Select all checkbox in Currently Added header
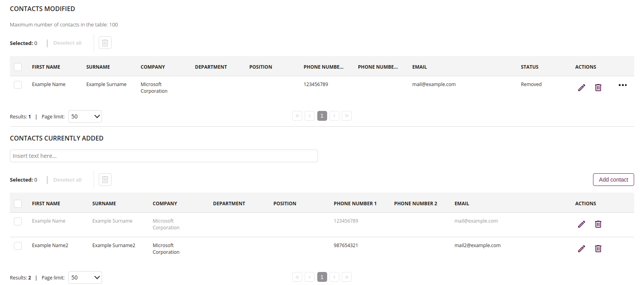This screenshot has height=285, width=644. click(x=18, y=204)
